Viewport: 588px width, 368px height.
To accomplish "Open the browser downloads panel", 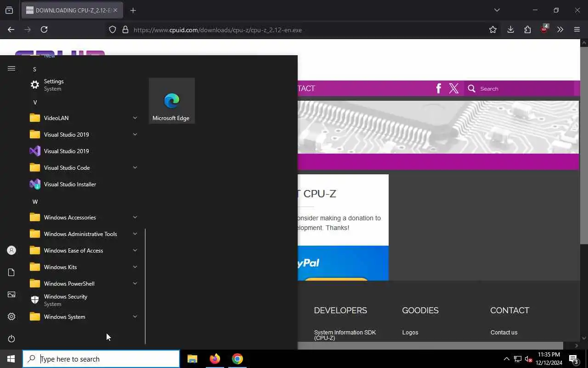I will tap(510, 29).
